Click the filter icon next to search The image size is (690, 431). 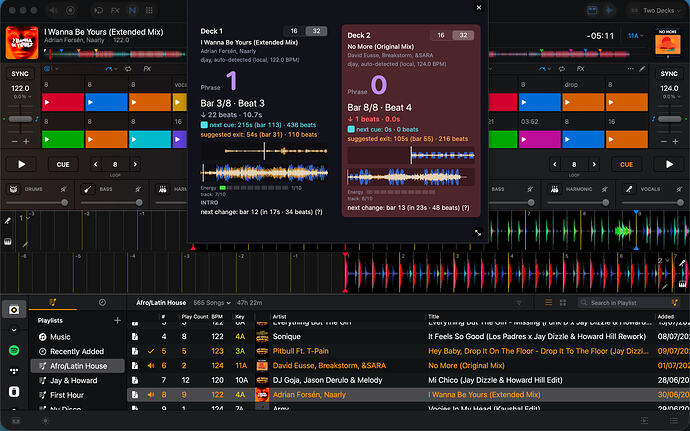coord(519,302)
